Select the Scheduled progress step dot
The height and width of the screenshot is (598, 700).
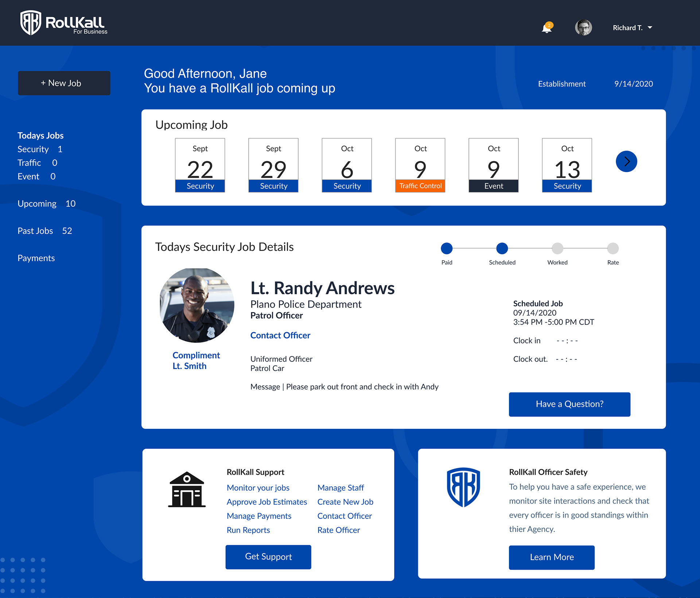tap(502, 248)
